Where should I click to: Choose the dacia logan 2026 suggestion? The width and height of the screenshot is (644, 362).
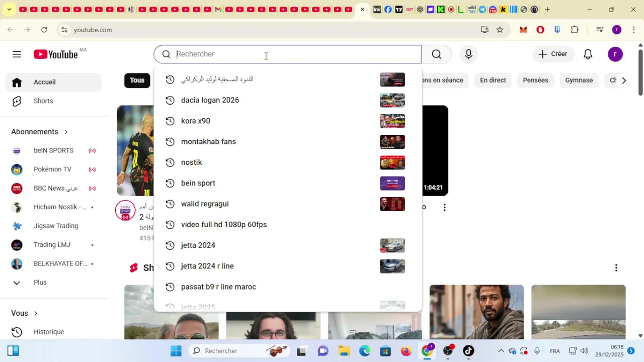coord(287,101)
